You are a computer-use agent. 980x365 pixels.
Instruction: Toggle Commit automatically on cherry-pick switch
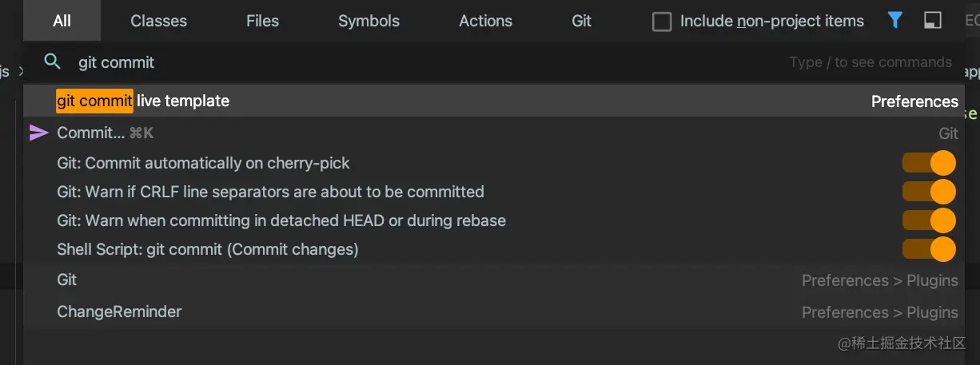point(929,163)
